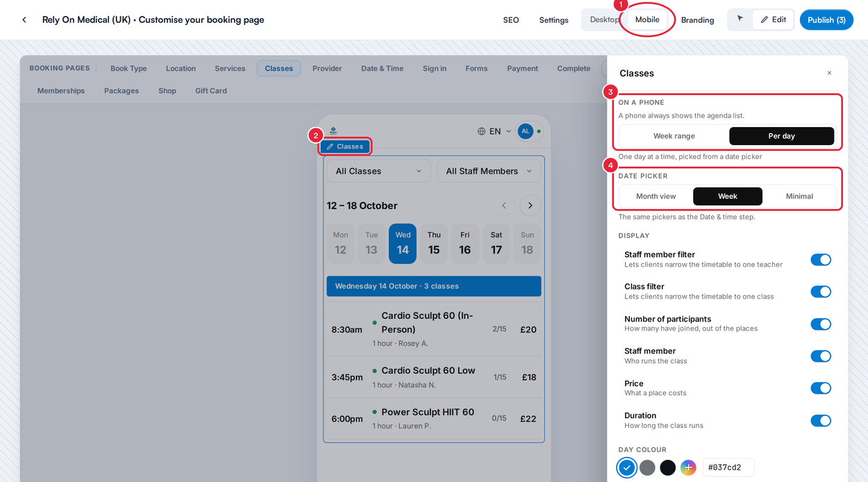This screenshot has height=482, width=868.
Task: Expand the EN language dropdown chevron
Action: (508, 131)
